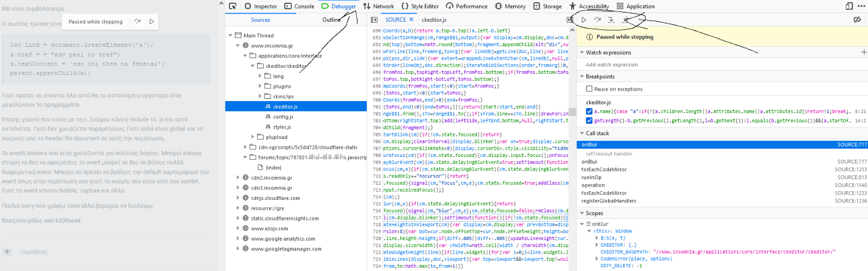Open the Style Editor tab
868x271 pixels.
(x=420, y=7)
